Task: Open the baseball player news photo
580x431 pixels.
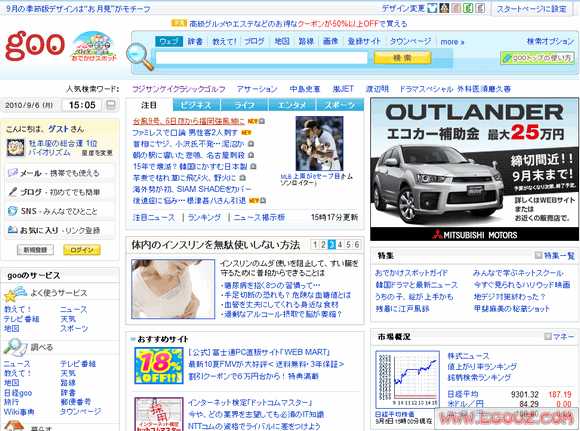Action: click(x=319, y=144)
